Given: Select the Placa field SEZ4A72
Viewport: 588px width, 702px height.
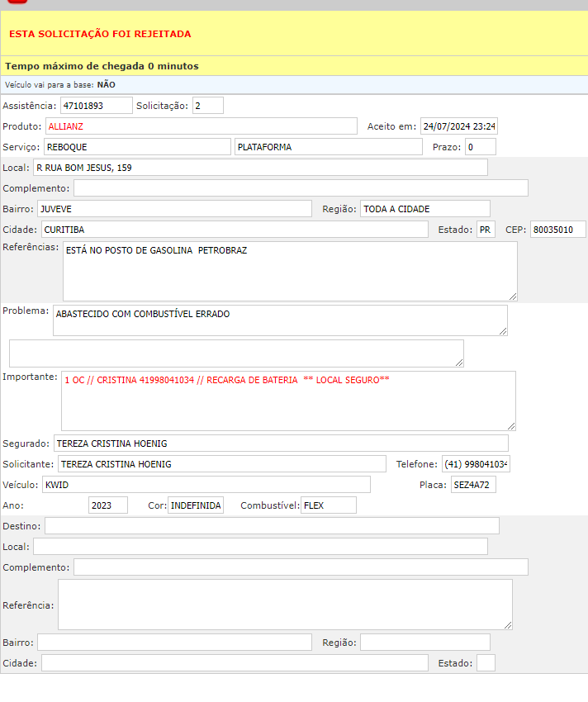Looking at the screenshot, I should tap(473, 485).
